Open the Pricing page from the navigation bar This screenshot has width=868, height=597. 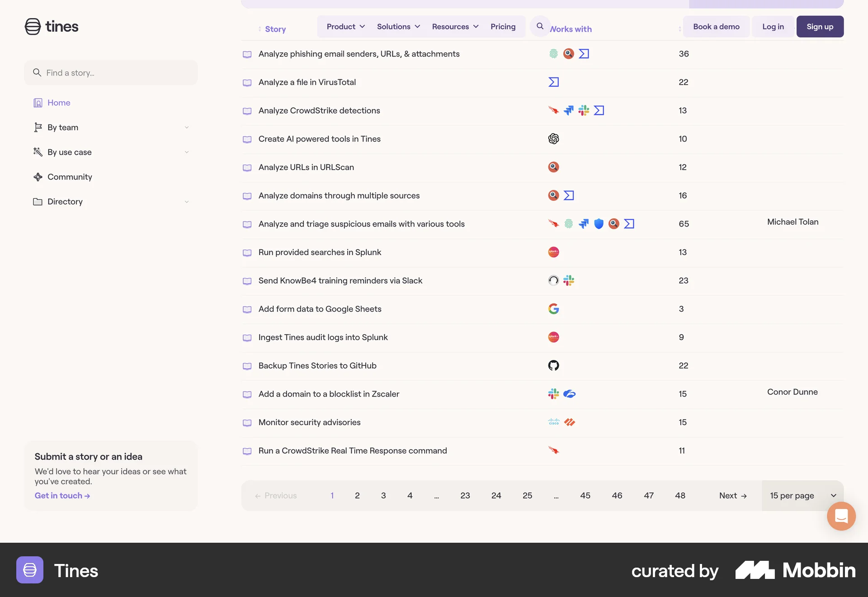[x=503, y=26]
